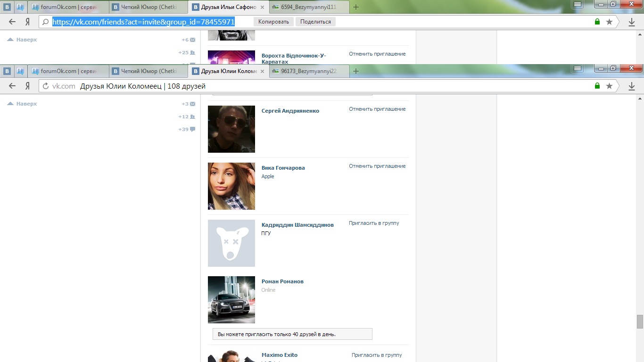Cancel invitation for Вика Гончарова
The width and height of the screenshot is (644, 362).
377,166
